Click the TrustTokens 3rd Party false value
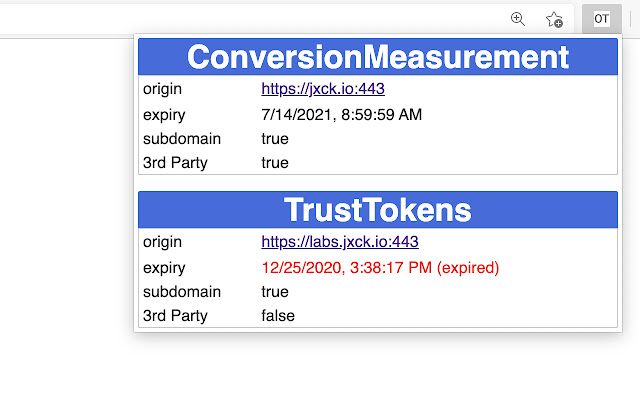This screenshot has width=640, height=400. tap(278, 316)
